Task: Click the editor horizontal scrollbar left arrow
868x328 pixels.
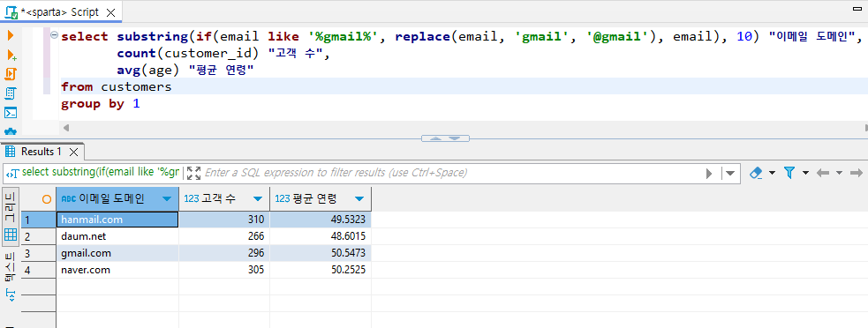Action: coord(66,128)
